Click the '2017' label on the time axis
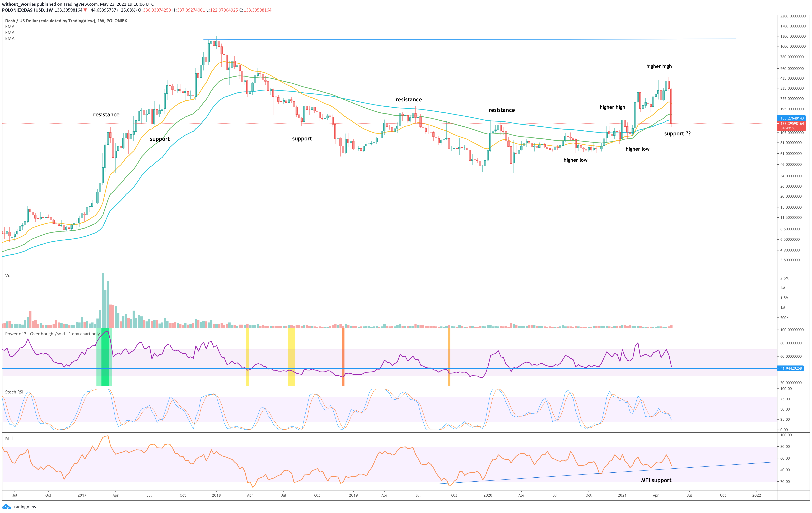The width and height of the screenshot is (812, 513). (82, 496)
